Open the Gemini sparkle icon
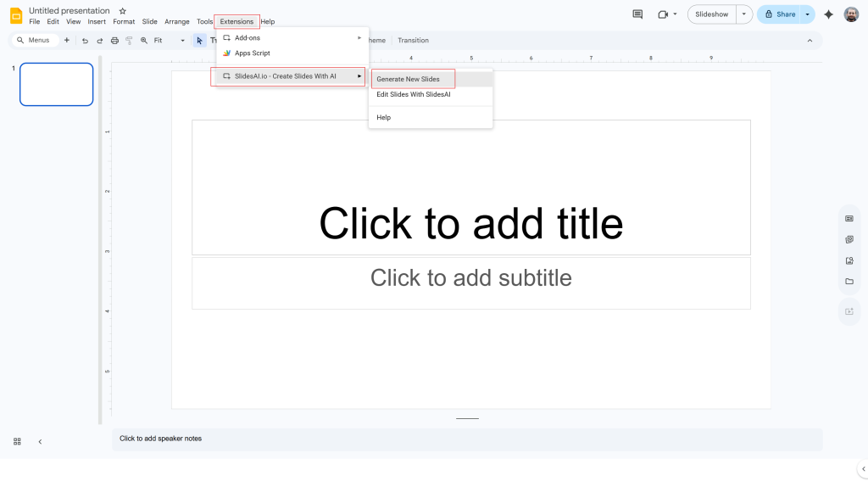868x481 pixels. (828, 14)
